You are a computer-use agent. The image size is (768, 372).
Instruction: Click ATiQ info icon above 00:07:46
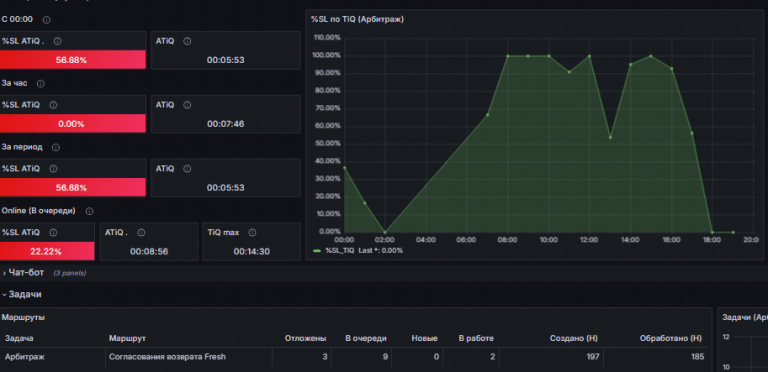[187, 105]
